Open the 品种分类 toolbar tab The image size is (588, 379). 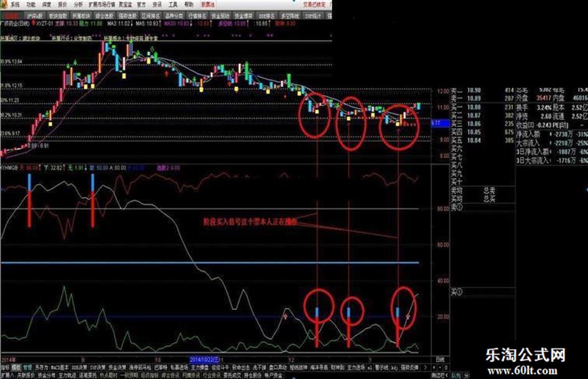click(174, 16)
